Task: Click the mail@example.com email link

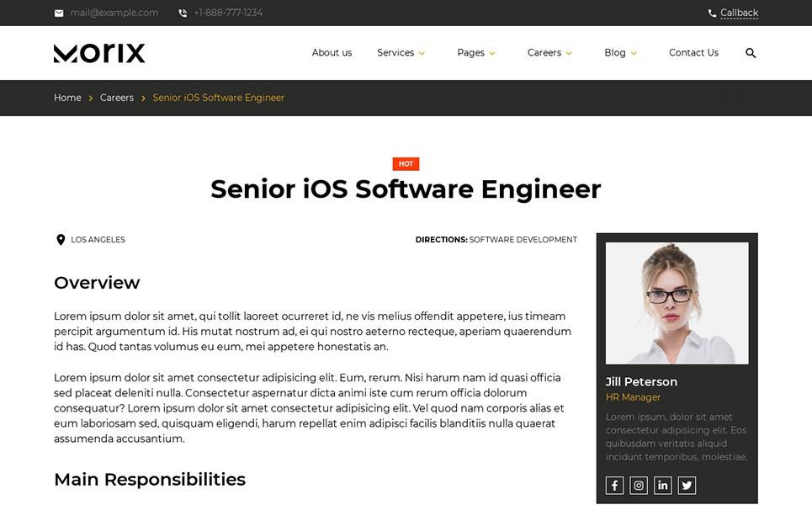Action: pyautogui.click(x=114, y=13)
